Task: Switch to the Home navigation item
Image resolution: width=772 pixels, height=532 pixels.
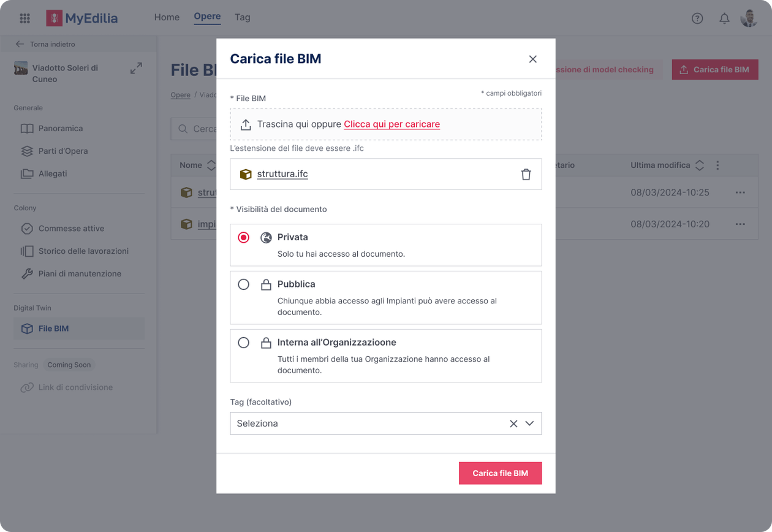Action: (167, 17)
